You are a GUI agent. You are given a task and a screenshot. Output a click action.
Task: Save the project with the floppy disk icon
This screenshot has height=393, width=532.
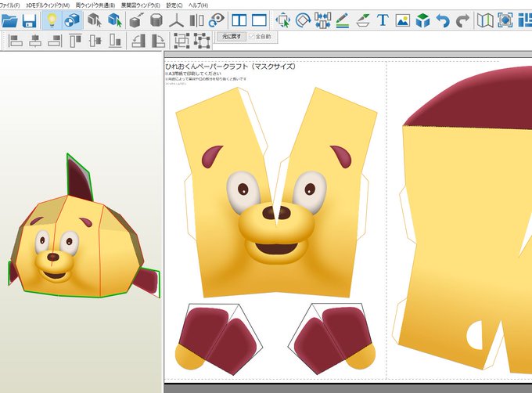[30, 20]
